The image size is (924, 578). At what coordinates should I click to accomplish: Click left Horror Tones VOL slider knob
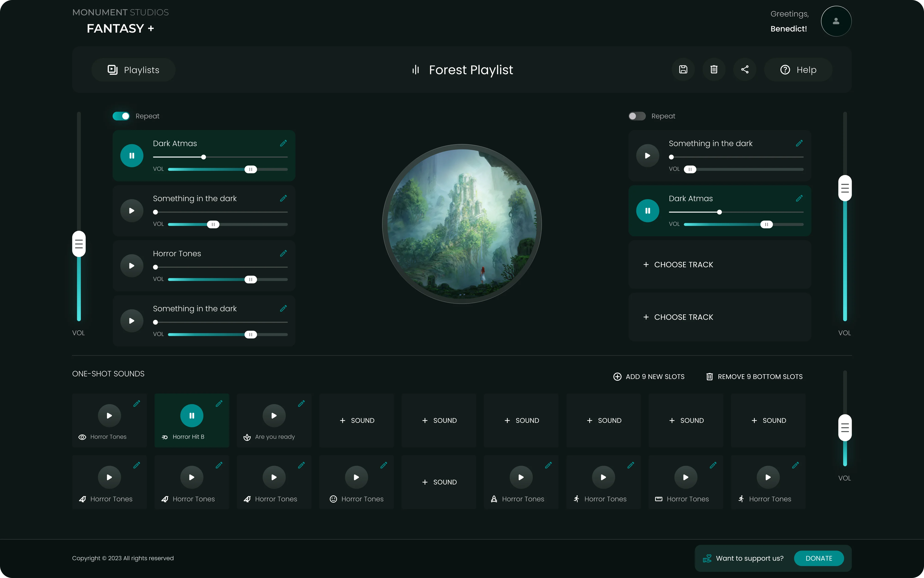(250, 280)
